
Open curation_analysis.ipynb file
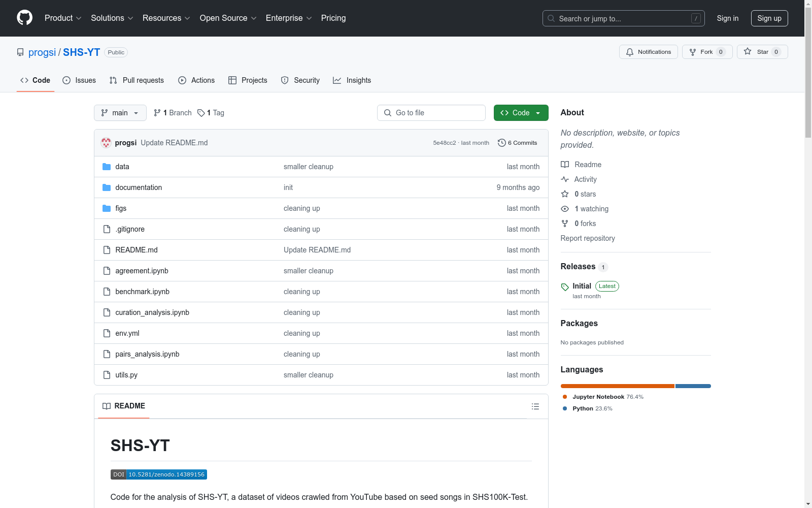[x=152, y=312]
